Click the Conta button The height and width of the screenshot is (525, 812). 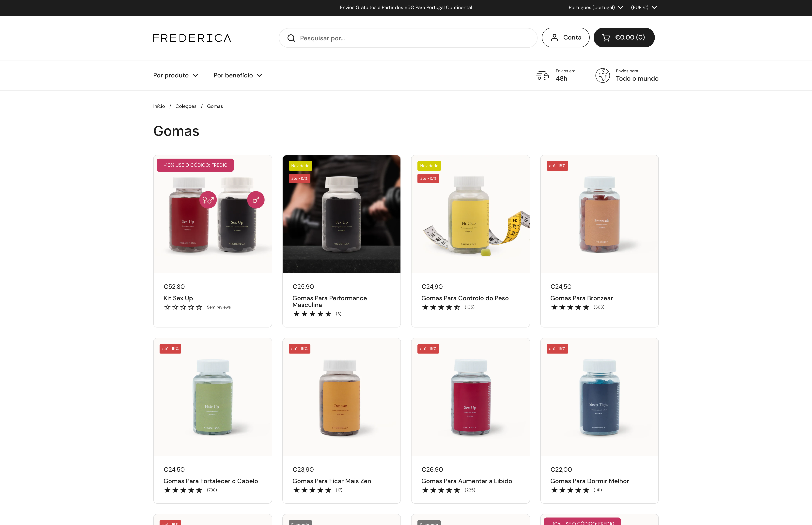point(565,38)
